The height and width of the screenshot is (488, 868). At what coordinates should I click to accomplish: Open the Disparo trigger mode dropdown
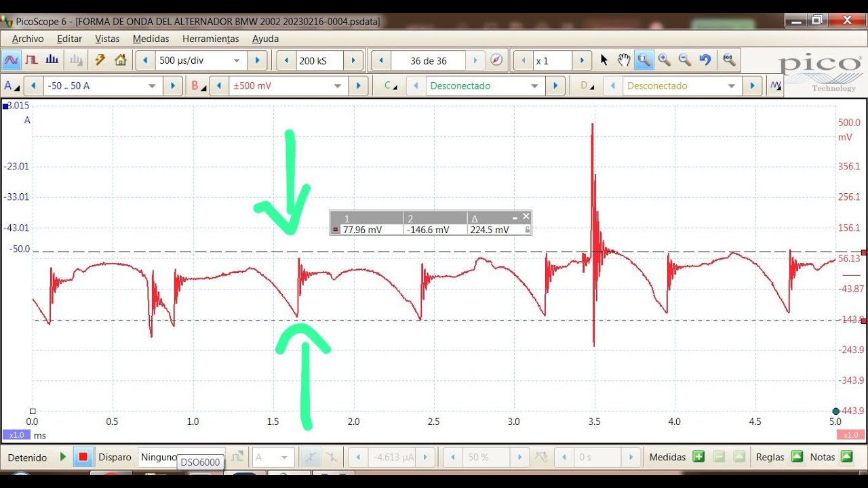(181, 457)
